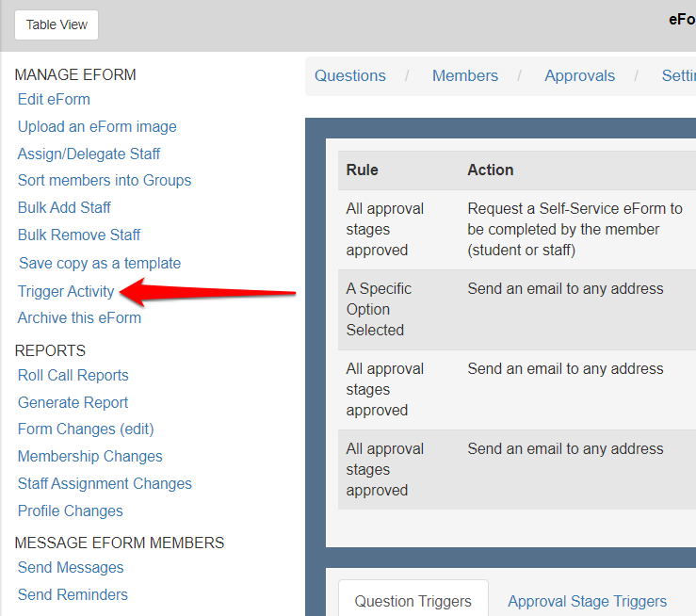Open the Edit eForm link
This screenshot has height=616, width=696.
click(x=54, y=99)
